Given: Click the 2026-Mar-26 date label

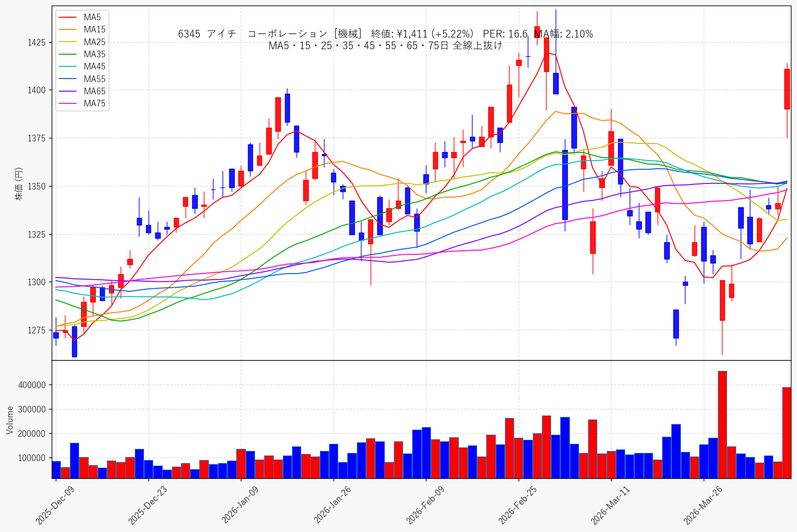Looking at the screenshot, I should pyautogui.click(x=703, y=505).
